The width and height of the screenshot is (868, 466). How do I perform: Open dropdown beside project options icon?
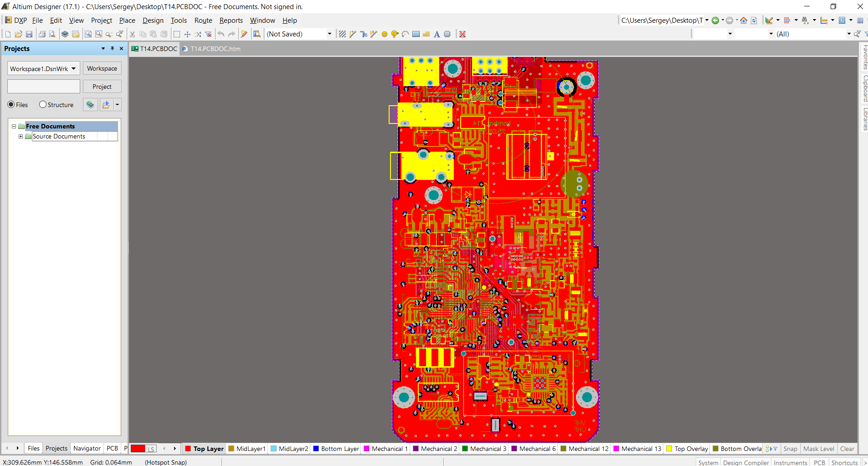pos(117,105)
